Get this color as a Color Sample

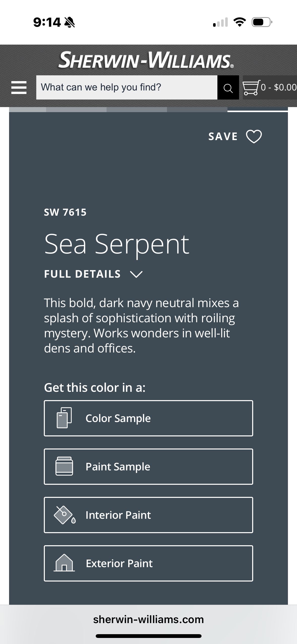click(x=148, y=418)
